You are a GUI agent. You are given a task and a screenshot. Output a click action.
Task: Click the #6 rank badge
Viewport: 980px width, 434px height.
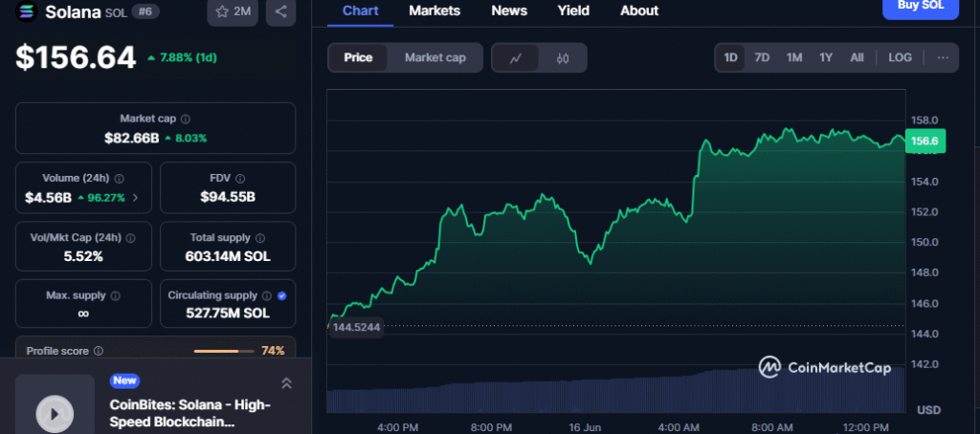[x=145, y=11]
